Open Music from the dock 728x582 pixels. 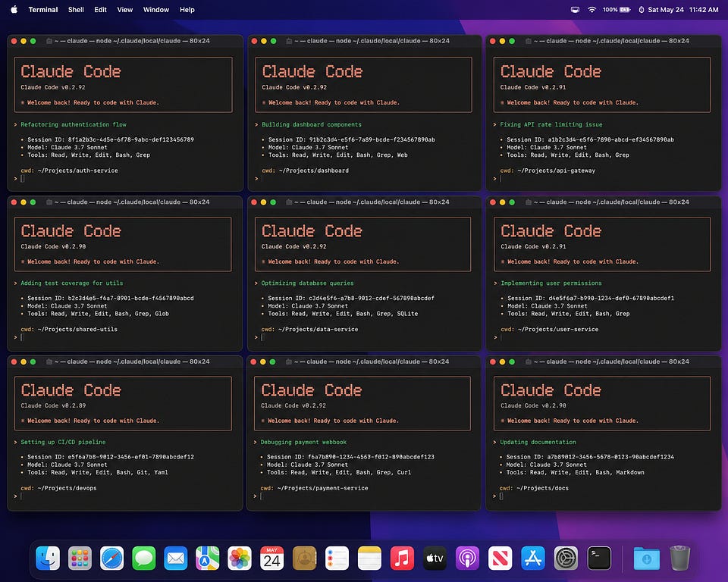pyautogui.click(x=402, y=558)
